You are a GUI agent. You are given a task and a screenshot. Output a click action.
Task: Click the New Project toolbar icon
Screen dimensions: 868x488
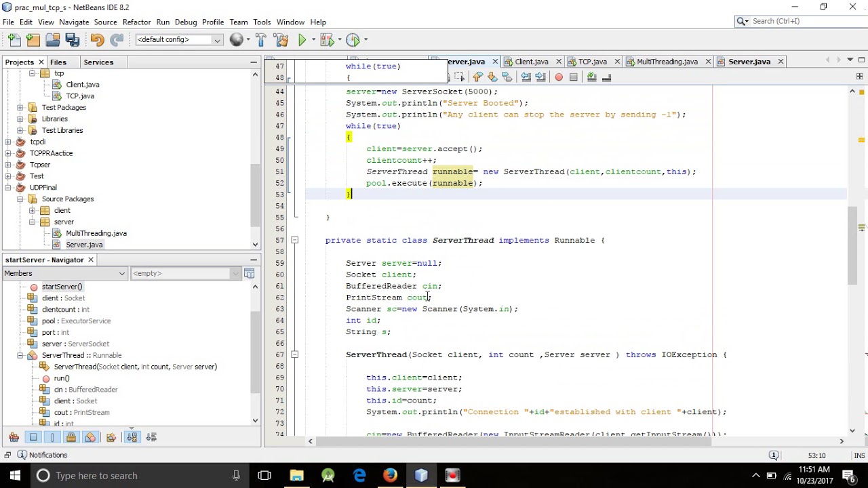[33, 40]
